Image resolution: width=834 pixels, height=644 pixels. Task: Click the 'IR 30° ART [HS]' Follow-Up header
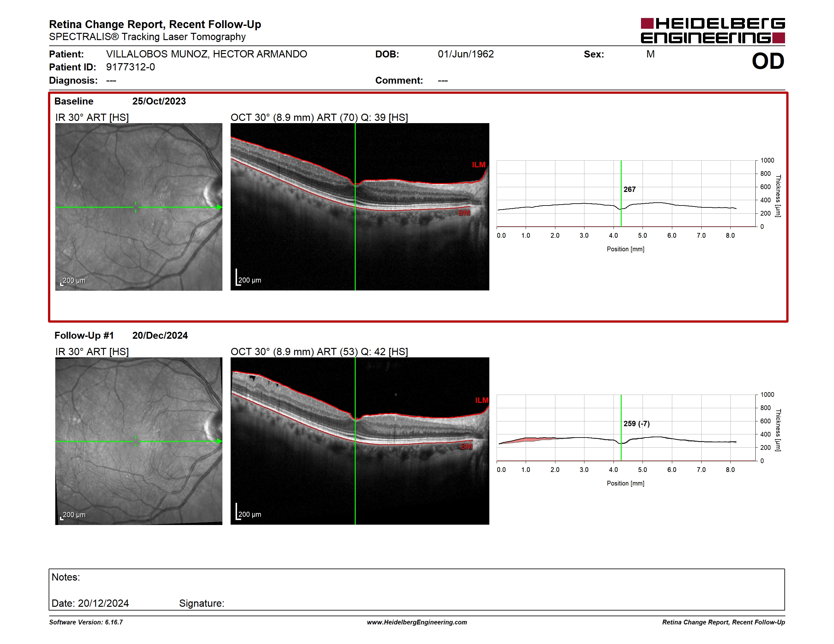[92, 352]
